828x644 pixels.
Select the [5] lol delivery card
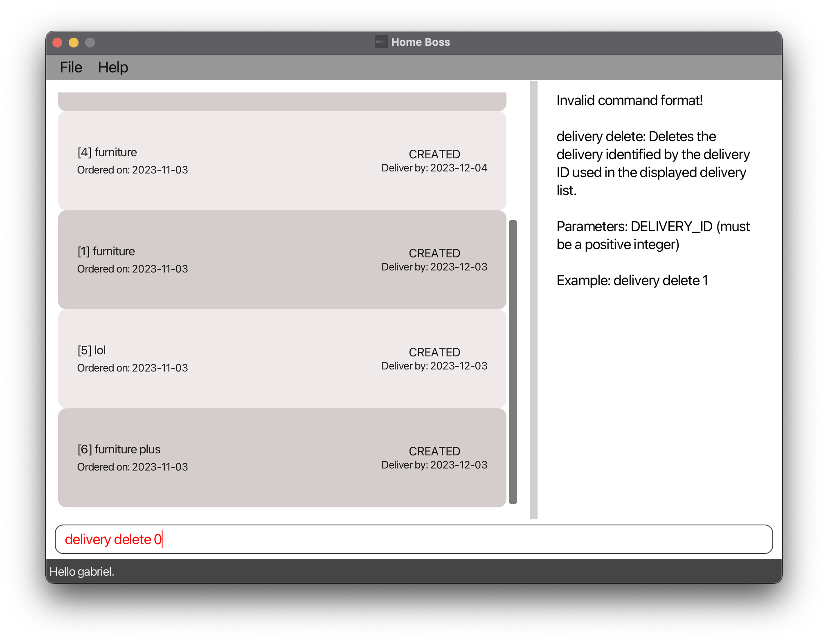(x=282, y=359)
